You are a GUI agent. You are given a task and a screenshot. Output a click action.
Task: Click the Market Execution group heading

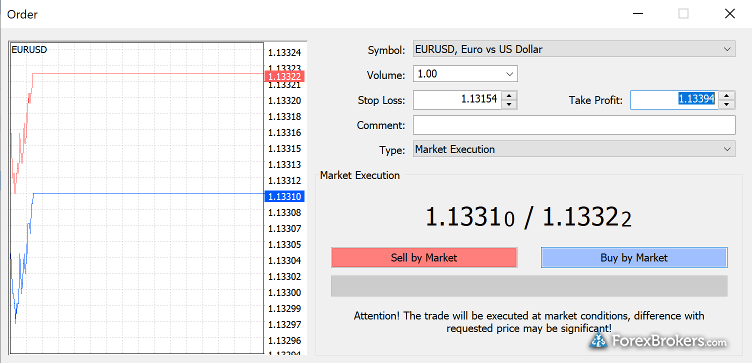coord(360,175)
